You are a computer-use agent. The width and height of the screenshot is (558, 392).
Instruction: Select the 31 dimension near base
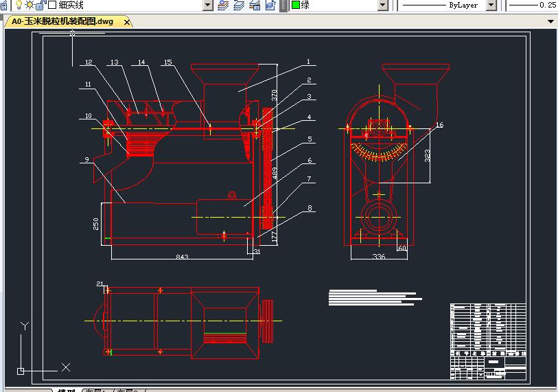click(257, 251)
